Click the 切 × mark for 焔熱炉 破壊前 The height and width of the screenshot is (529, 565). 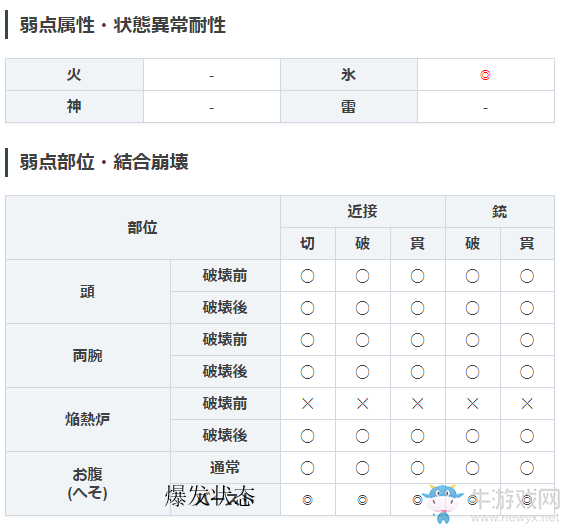coord(307,404)
